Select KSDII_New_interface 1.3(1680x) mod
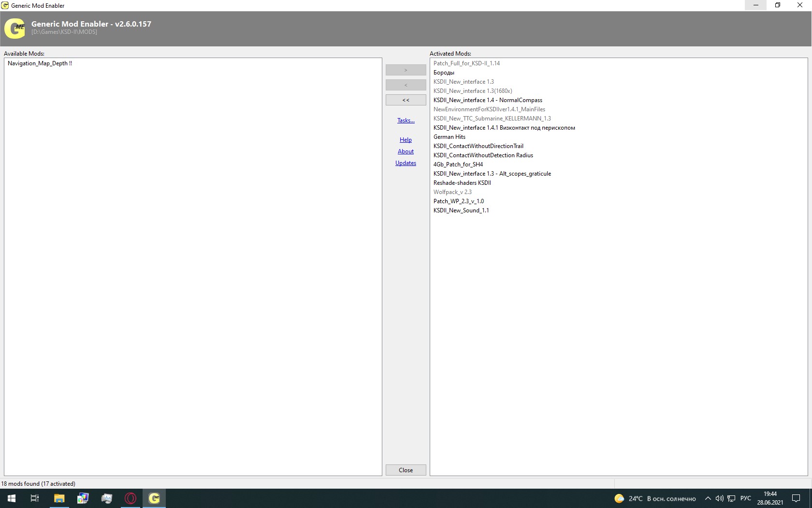Image resolution: width=812 pixels, height=508 pixels. click(473, 91)
